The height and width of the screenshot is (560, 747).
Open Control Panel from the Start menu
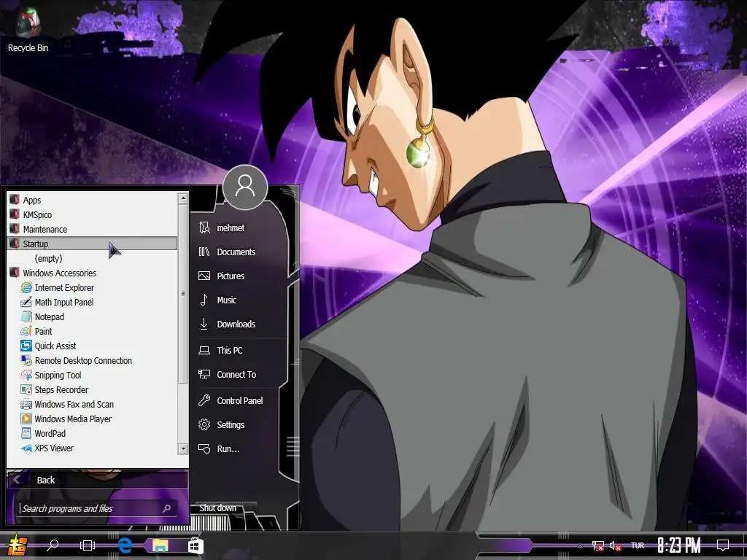point(241,400)
